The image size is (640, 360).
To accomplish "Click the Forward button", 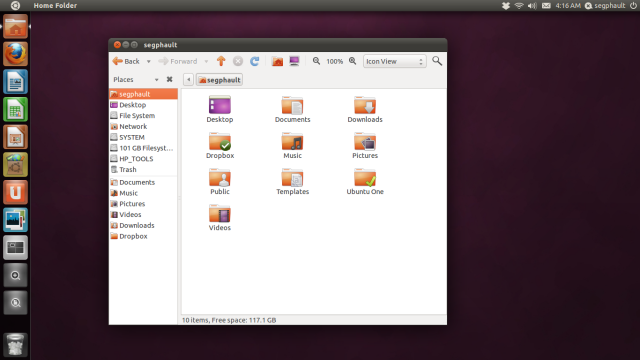I will tap(178, 61).
